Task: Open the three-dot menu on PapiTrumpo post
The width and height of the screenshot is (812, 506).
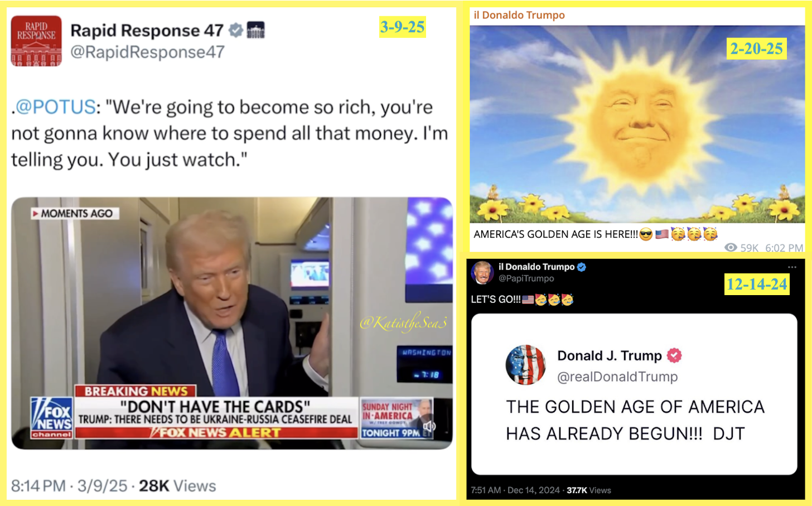Action: tap(792, 267)
